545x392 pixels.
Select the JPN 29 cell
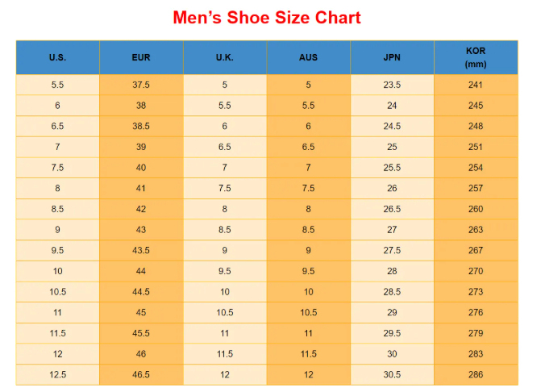pyautogui.click(x=392, y=312)
